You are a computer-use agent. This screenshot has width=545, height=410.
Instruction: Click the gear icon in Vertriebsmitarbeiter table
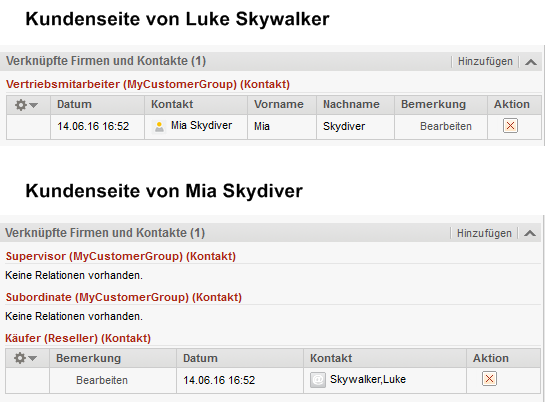[21, 105]
